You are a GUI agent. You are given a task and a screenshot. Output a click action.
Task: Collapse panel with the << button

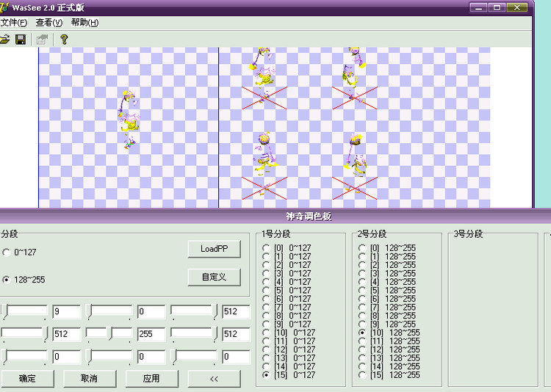pos(215,378)
